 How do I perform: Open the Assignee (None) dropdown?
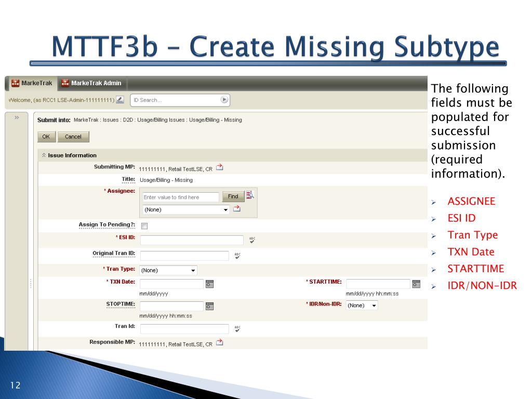point(187,210)
